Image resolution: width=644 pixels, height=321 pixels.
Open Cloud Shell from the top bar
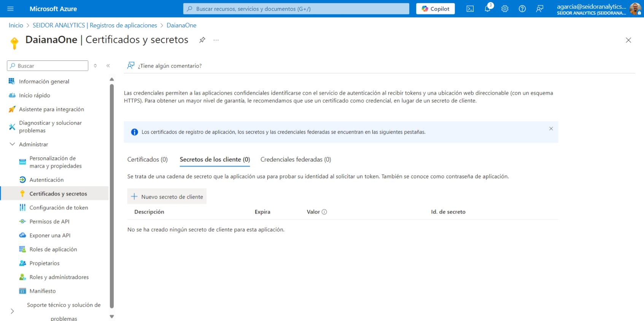pos(470,9)
